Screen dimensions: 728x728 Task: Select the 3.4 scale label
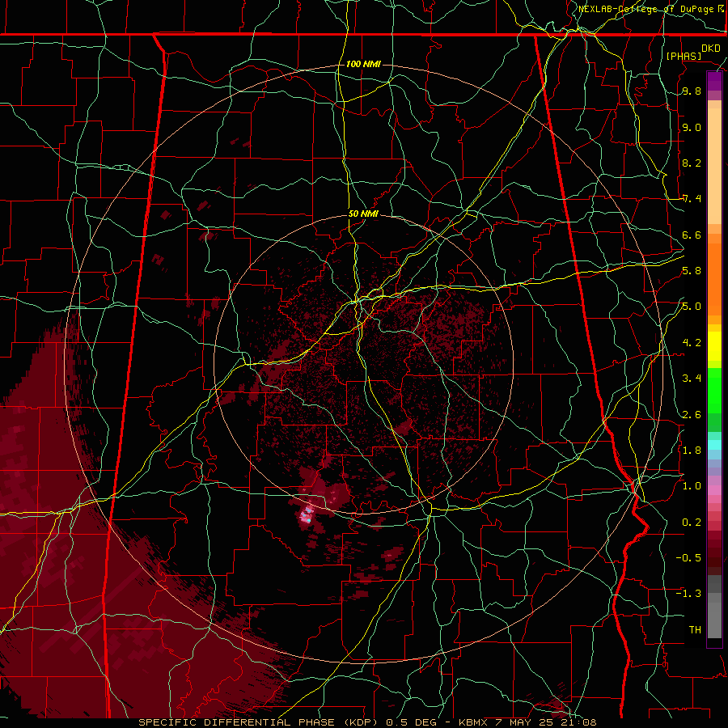click(x=692, y=379)
